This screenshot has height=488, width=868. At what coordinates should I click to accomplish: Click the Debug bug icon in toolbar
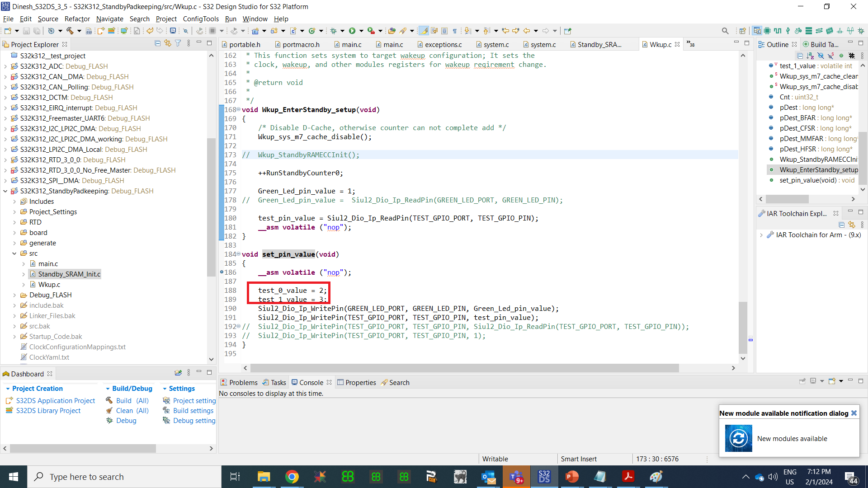pyautogui.click(x=334, y=31)
